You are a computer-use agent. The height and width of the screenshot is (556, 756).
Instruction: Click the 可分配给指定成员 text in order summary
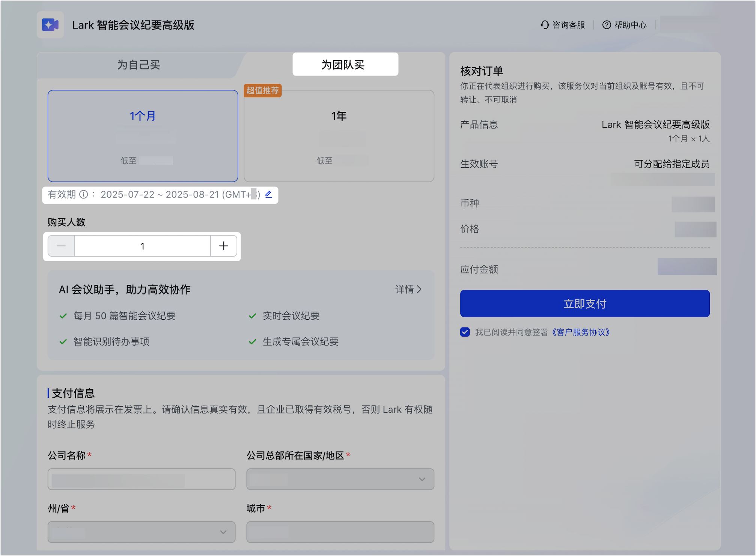pos(672,164)
